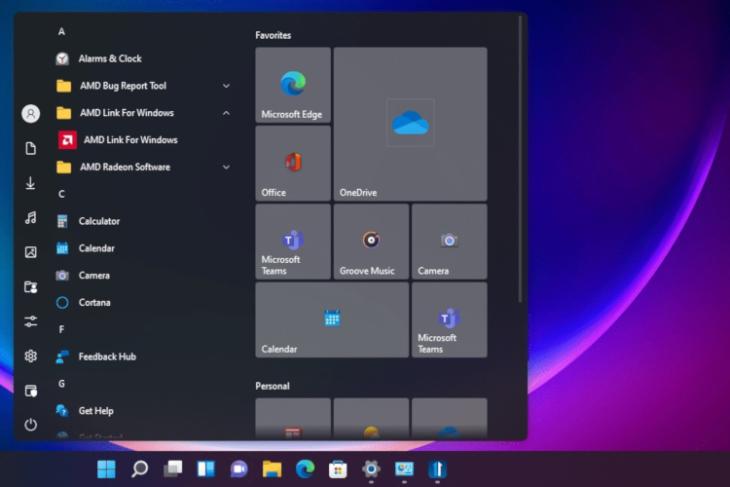
Task: Open the Documents sidebar icon
Action: coord(31,149)
